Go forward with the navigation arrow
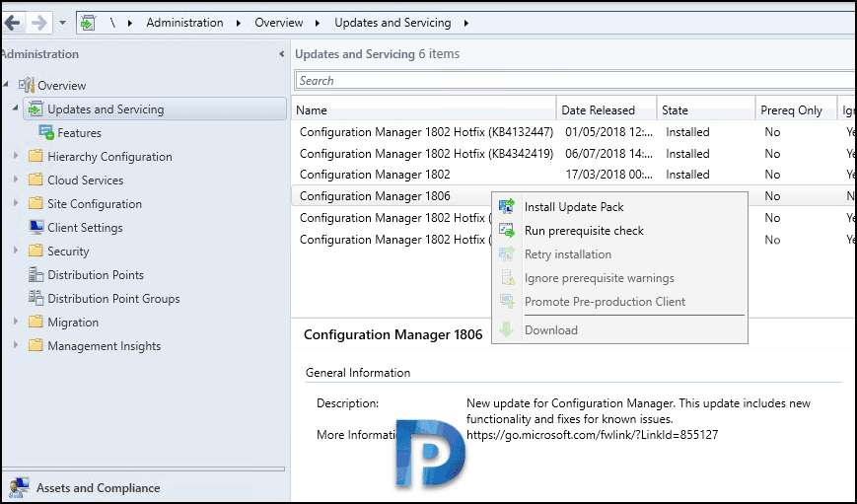This screenshot has width=857, height=504. click(39, 23)
